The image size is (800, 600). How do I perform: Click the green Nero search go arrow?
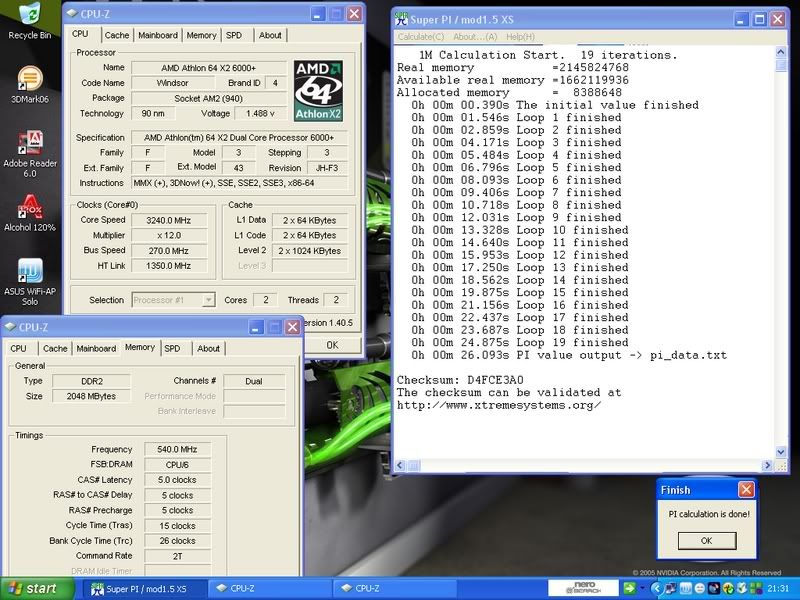point(629,588)
